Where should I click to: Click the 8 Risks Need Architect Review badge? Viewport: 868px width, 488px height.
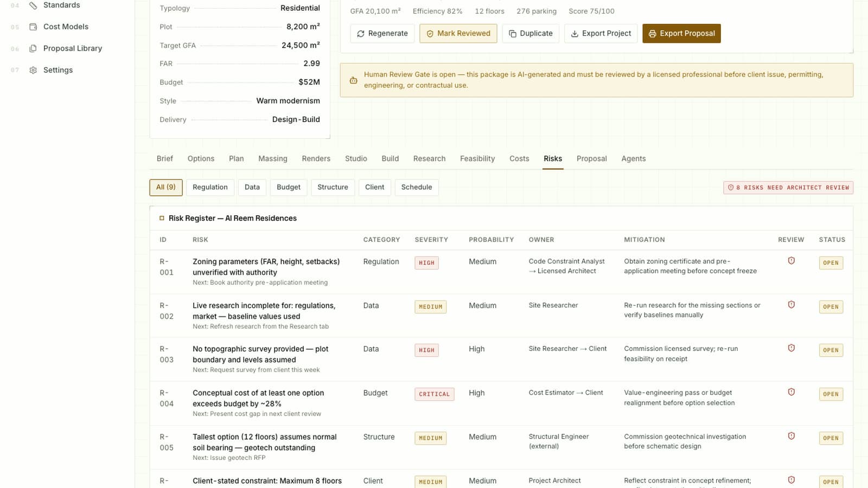point(788,188)
